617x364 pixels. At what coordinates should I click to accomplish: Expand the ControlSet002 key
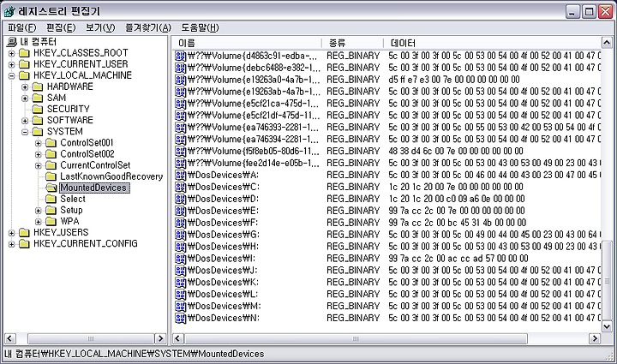tap(39, 154)
